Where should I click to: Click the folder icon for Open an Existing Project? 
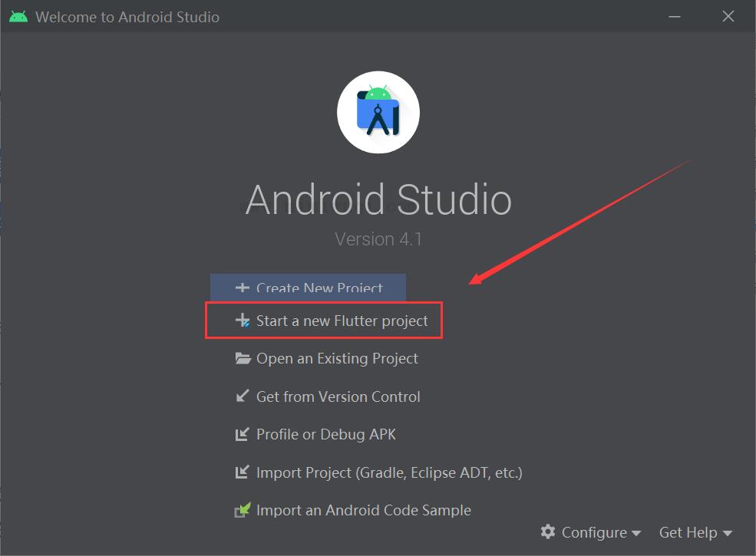(243, 358)
